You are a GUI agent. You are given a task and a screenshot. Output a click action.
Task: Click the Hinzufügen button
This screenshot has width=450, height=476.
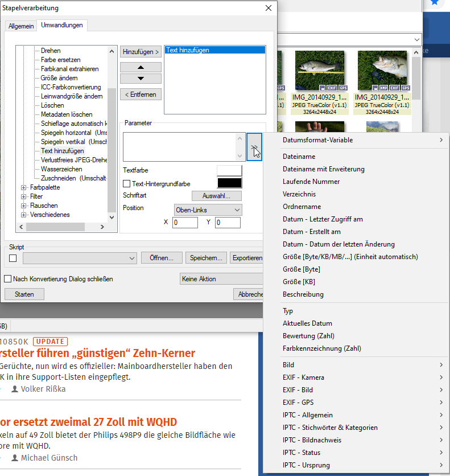[x=141, y=52]
